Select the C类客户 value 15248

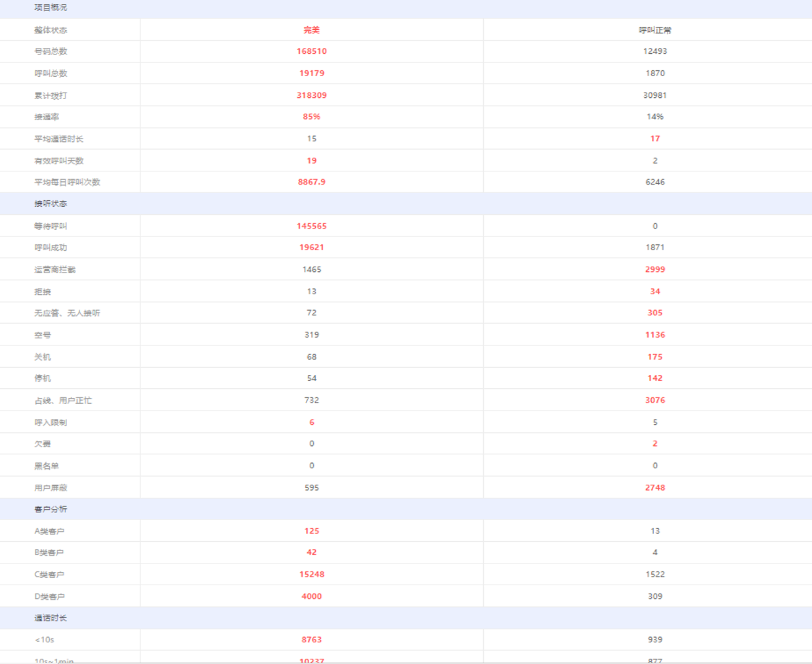[311, 575]
